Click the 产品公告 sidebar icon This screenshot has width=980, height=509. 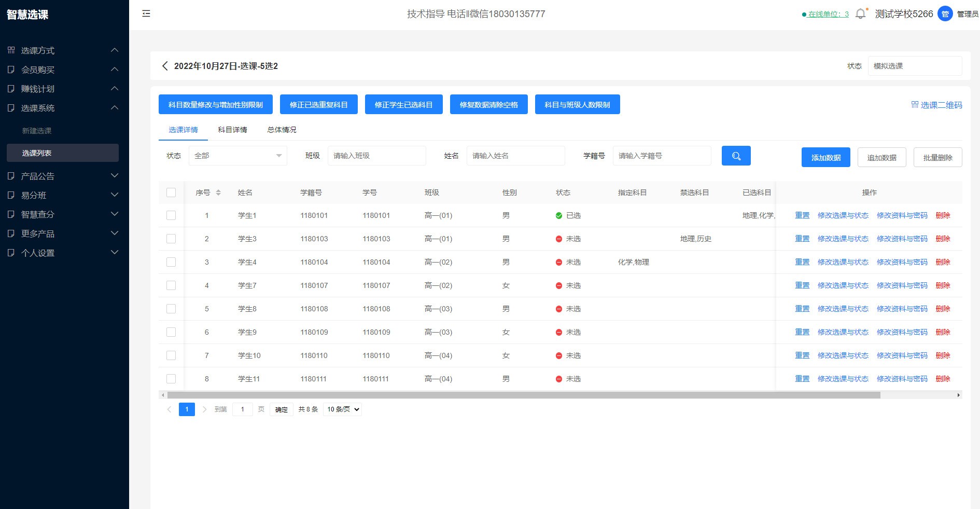(x=11, y=176)
